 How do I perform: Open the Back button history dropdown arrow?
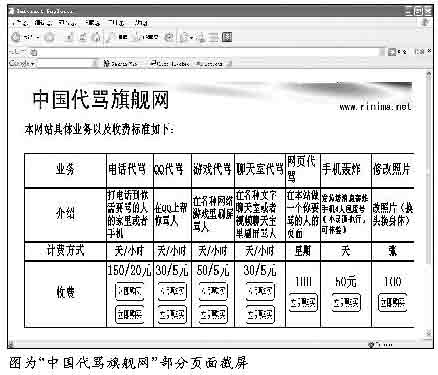click(38, 37)
